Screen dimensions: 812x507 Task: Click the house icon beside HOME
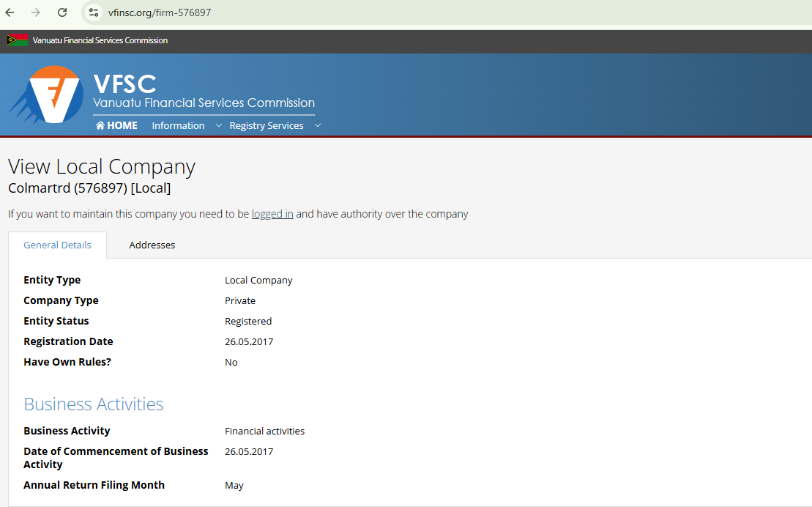click(x=100, y=125)
